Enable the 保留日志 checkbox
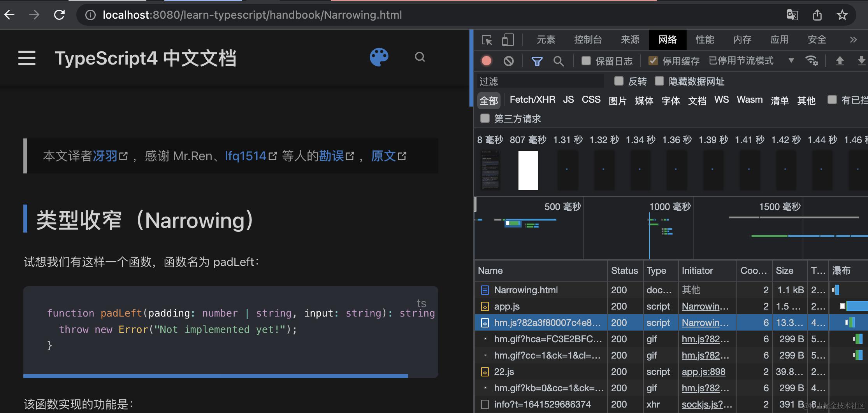 point(586,61)
